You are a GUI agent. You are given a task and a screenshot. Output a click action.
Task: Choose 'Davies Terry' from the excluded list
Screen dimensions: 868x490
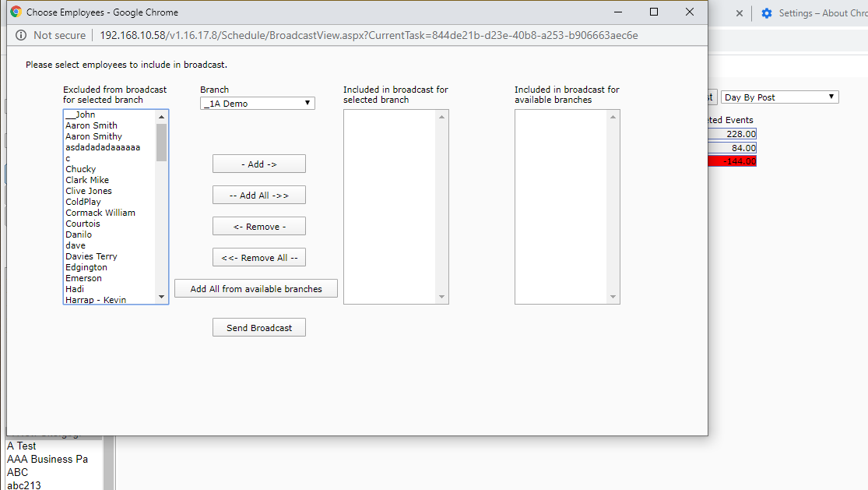91,256
